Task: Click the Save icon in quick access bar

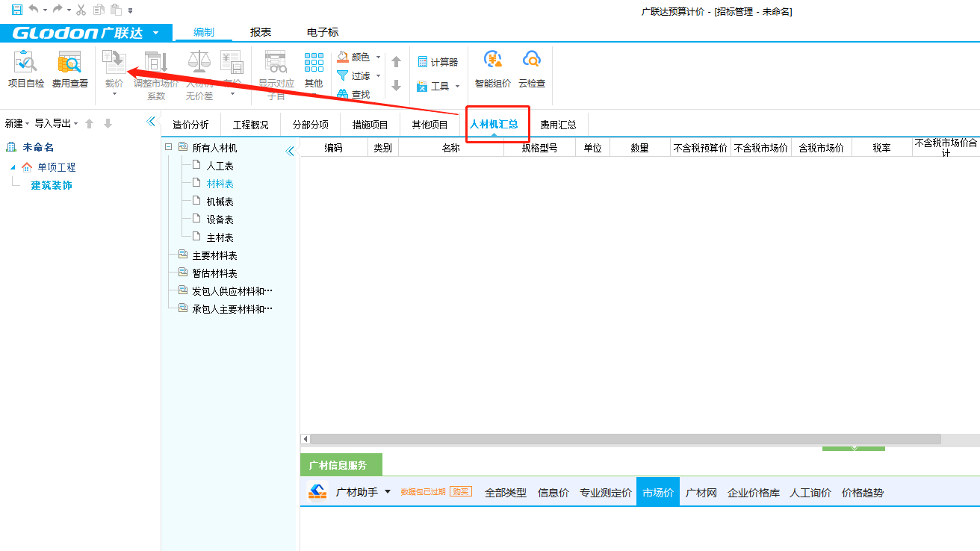Action: [16, 10]
